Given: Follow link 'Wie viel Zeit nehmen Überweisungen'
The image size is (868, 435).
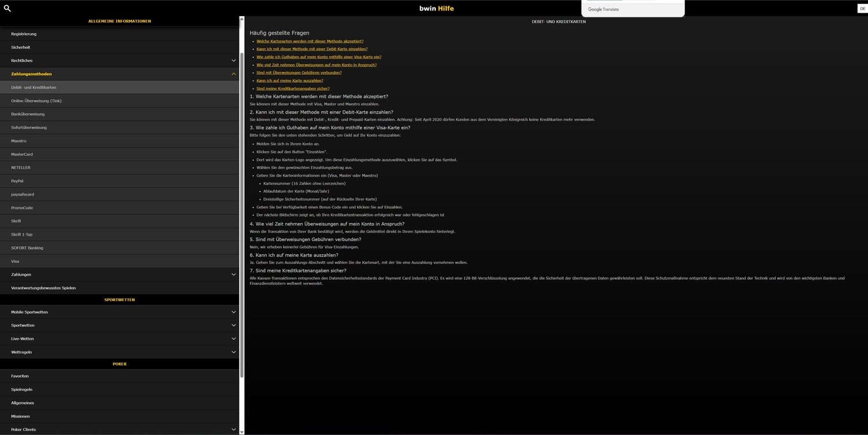Looking at the screenshot, I should pos(317,65).
